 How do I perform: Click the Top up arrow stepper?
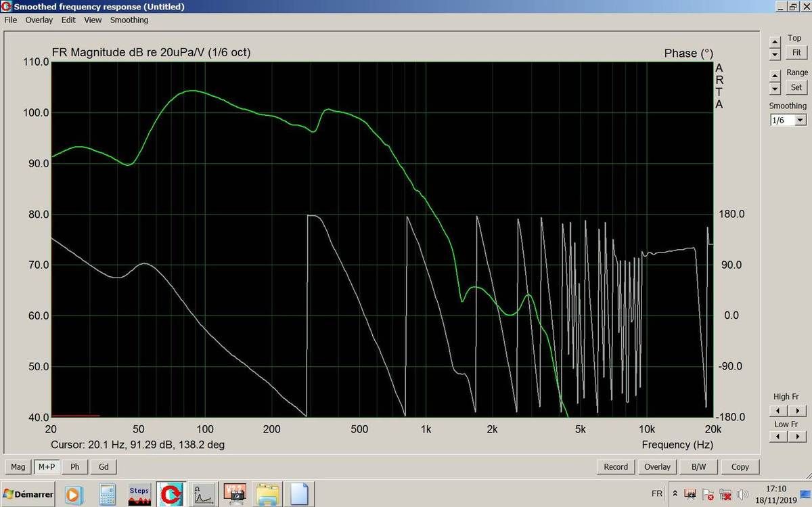click(x=775, y=43)
